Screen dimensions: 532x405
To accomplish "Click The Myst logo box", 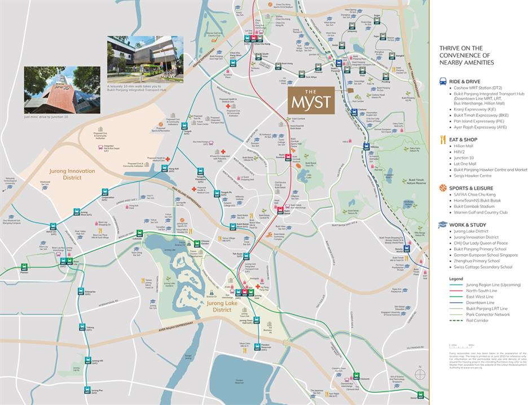I will point(310,101).
